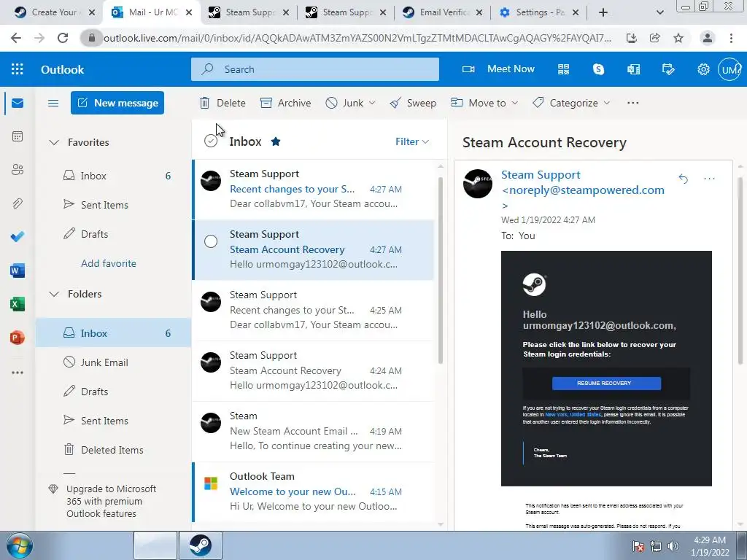This screenshot has width=747, height=560.
Task: Collapse the Folders section
Action: pos(54,295)
